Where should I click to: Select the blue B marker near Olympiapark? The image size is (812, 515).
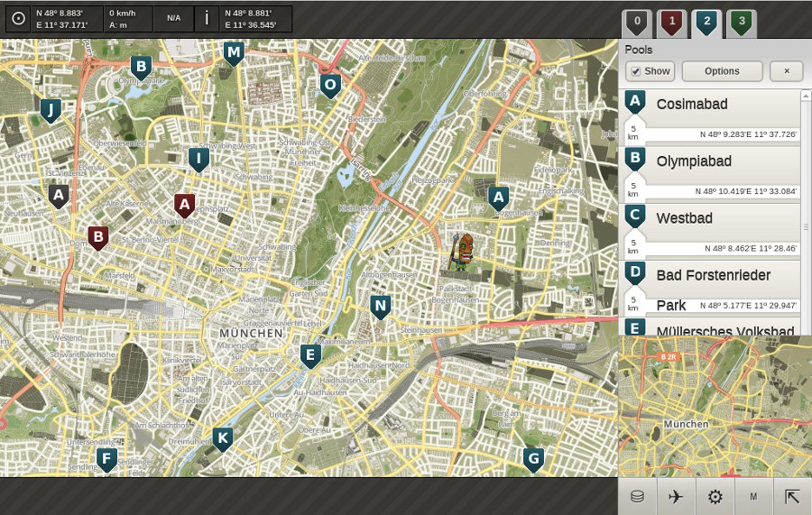pos(141,68)
